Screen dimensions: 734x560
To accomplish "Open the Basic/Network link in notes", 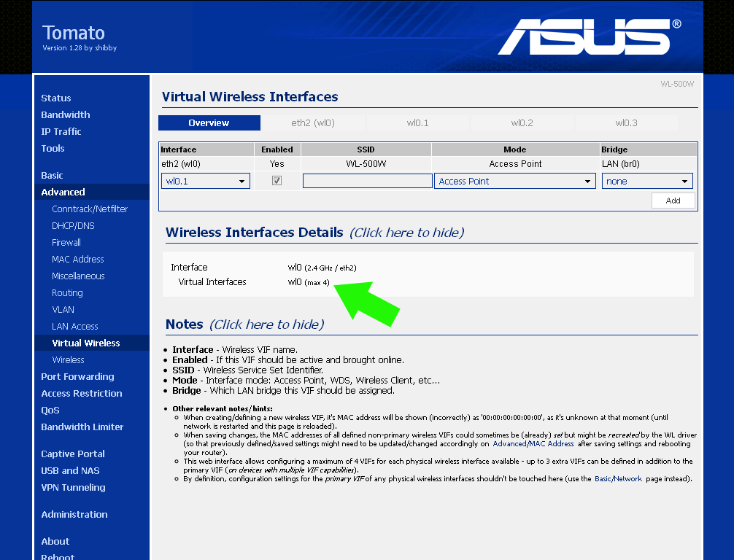I will (619, 478).
